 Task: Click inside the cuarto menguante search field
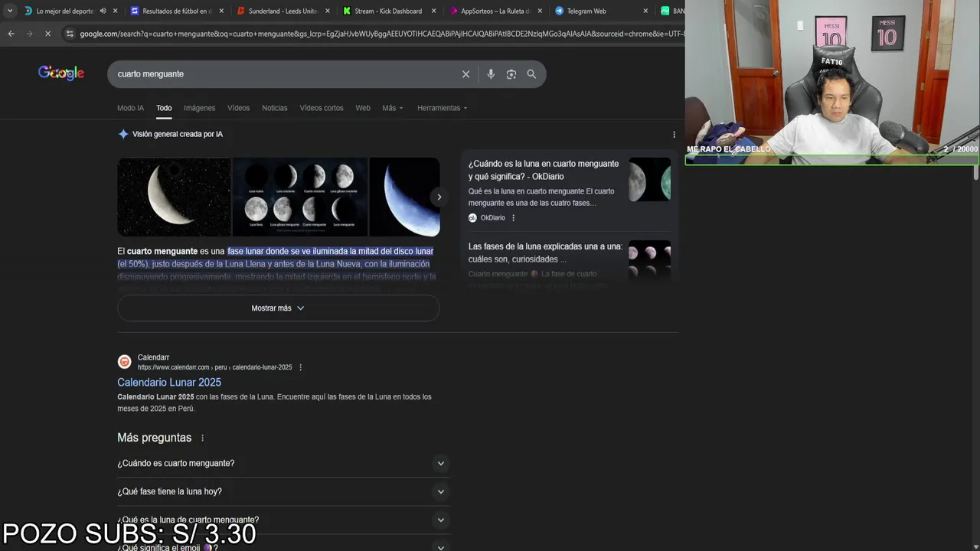(283, 74)
